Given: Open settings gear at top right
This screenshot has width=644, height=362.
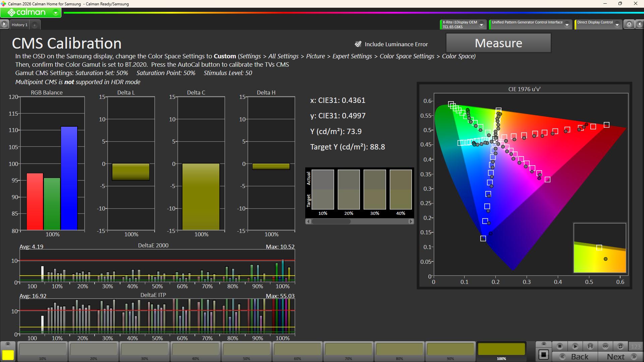Looking at the screenshot, I should point(629,24).
